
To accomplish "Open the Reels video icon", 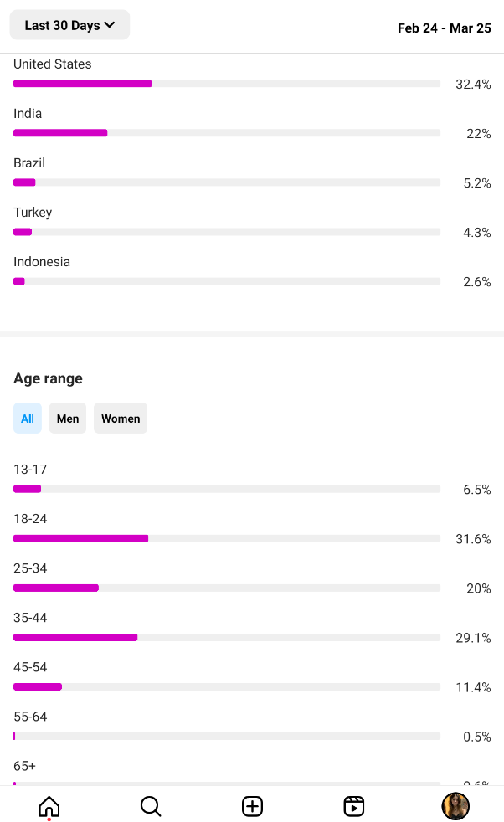I will click(x=354, y=806).
